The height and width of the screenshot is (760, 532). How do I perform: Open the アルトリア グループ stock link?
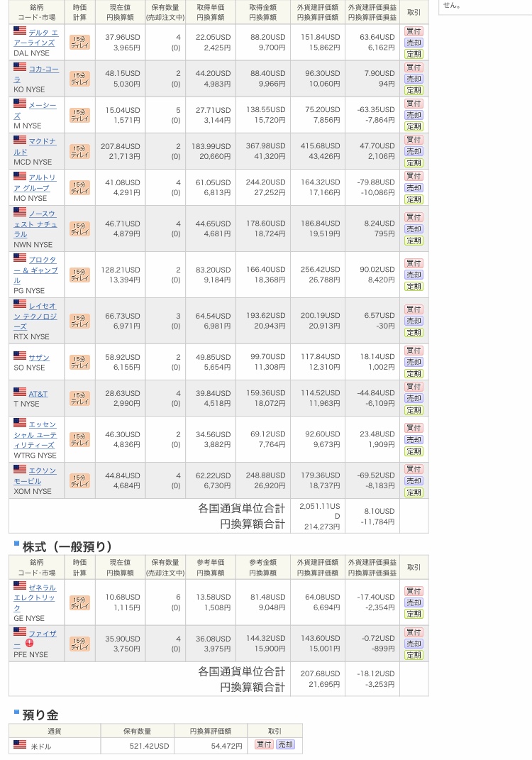click(35, 183)
